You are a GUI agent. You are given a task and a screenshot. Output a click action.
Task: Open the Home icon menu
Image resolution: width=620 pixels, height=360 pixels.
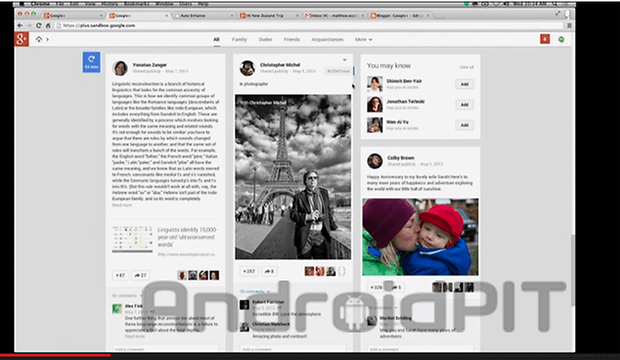pyautogui.click(x=39, y=39)
